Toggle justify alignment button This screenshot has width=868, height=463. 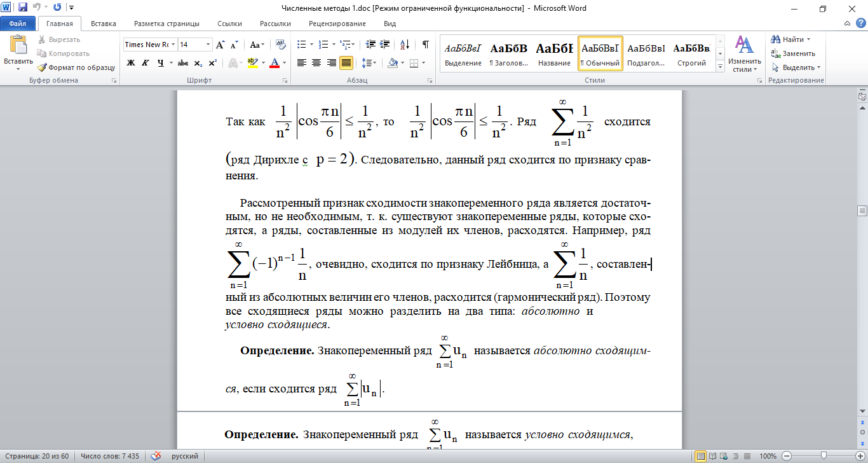(x=347, y=62)
